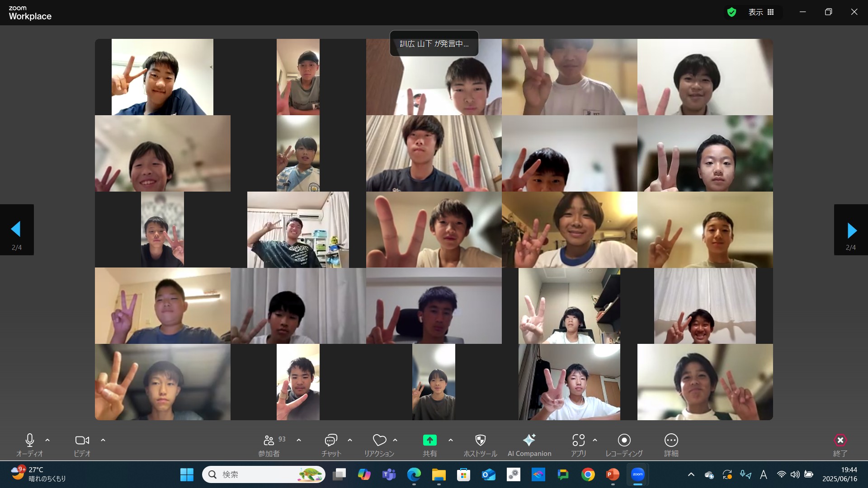Open Outlook taskbar icon

pos(488,474)
